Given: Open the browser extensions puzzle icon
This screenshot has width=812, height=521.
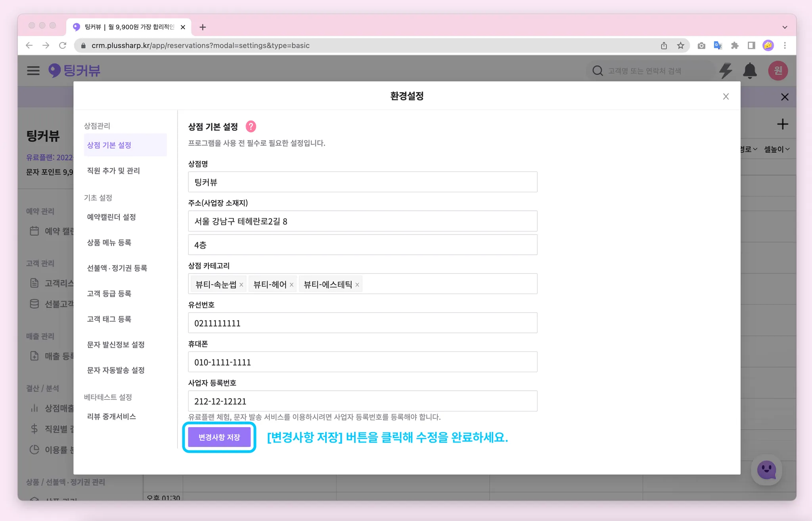Looking at the screenshot, I should 735,46.
